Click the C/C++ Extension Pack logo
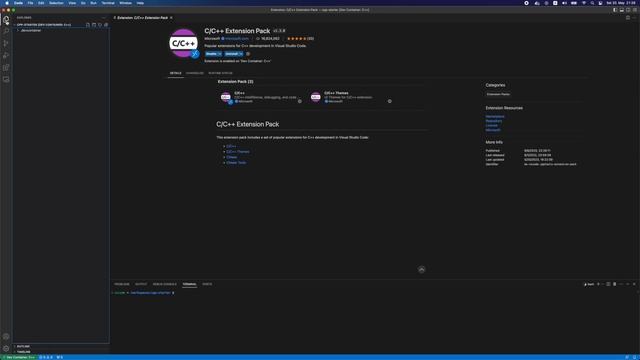Screen dimensions: 640x360 pos(183,43)
